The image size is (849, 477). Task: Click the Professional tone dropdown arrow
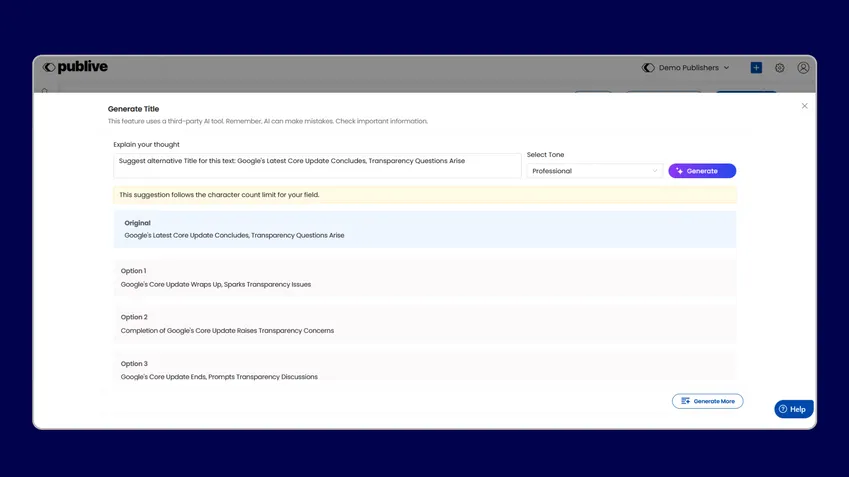(x=655, y=171)
